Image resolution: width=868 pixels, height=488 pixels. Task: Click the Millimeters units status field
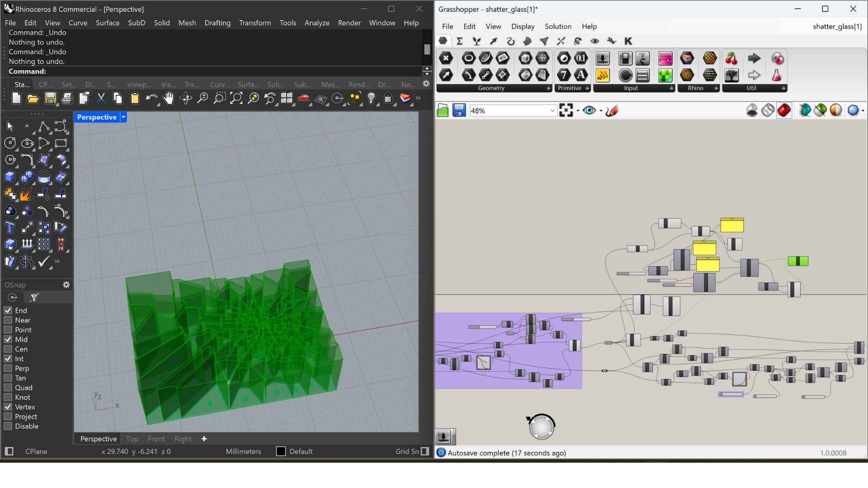coord(243,451)
